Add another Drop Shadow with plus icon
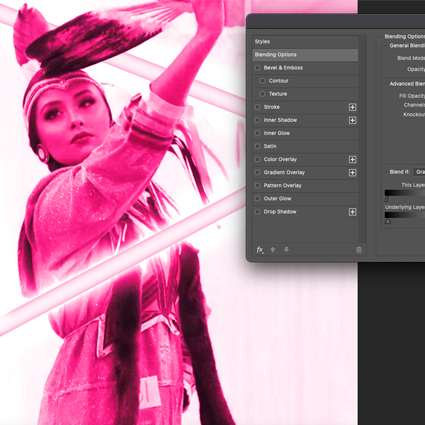 [x=352, y=212]
